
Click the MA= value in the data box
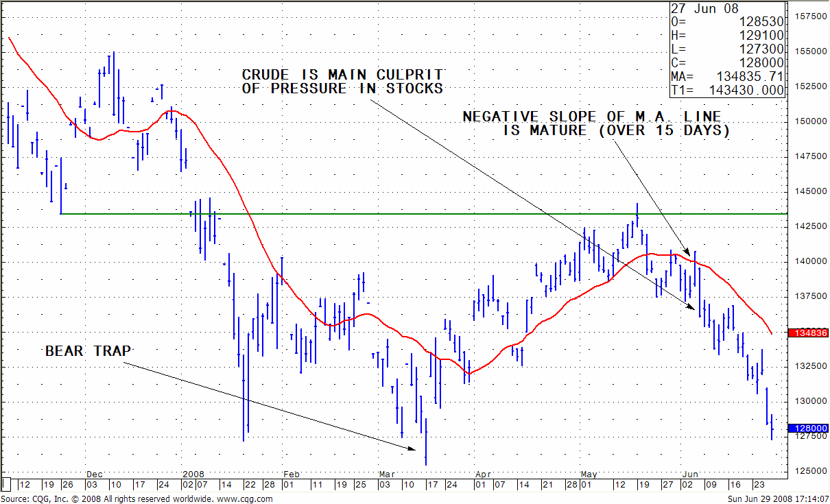click(749, 76)
